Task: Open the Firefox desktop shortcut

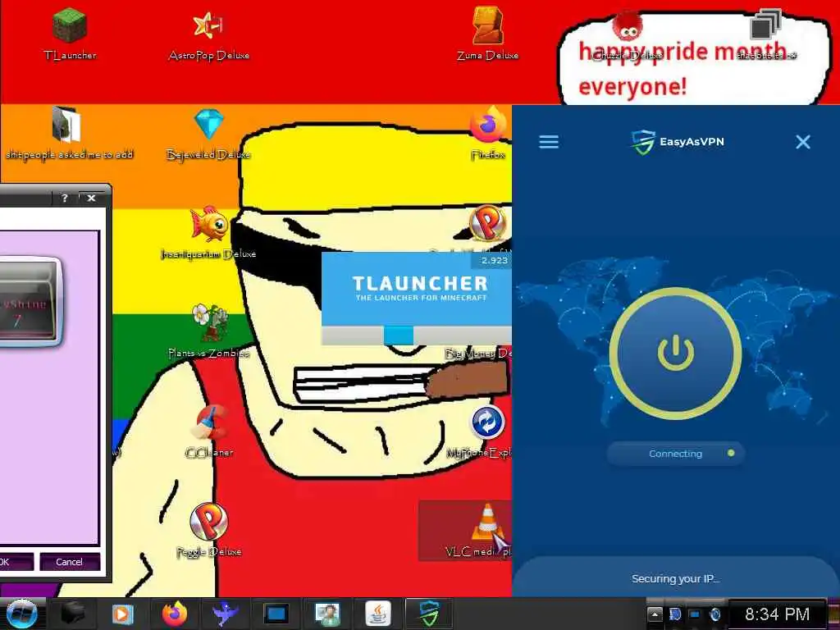Action: (x=488, y=133)
